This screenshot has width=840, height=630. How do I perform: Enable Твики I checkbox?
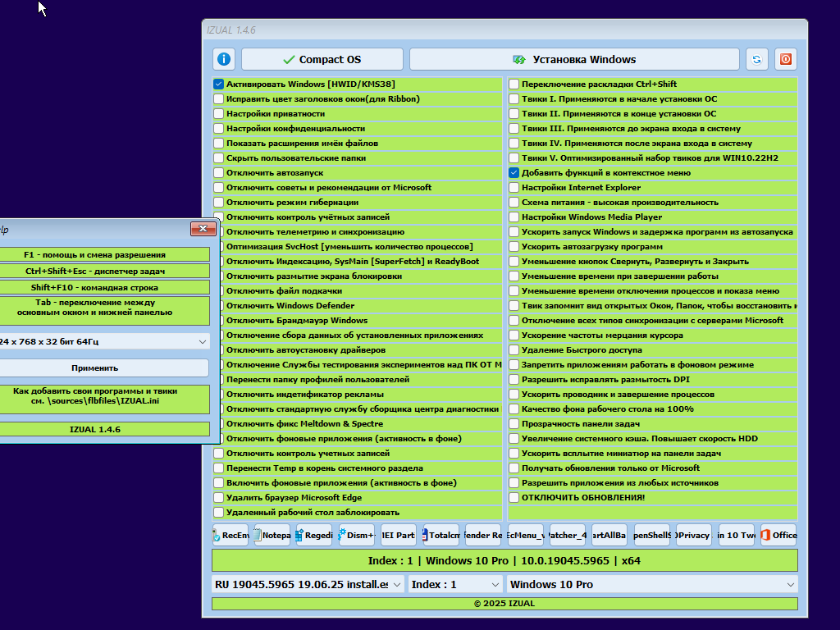pyautogui.click(x=514, y=99)
